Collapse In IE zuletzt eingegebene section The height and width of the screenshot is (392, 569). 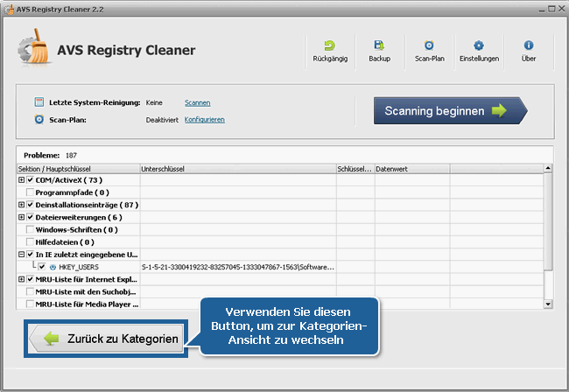(x=21, y=255)
